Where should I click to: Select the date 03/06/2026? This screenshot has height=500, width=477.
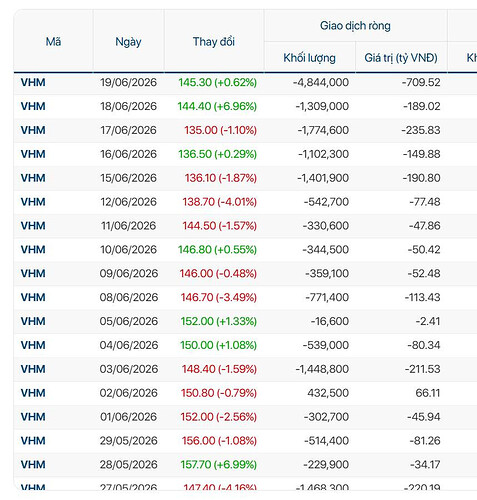click(129, 369)
